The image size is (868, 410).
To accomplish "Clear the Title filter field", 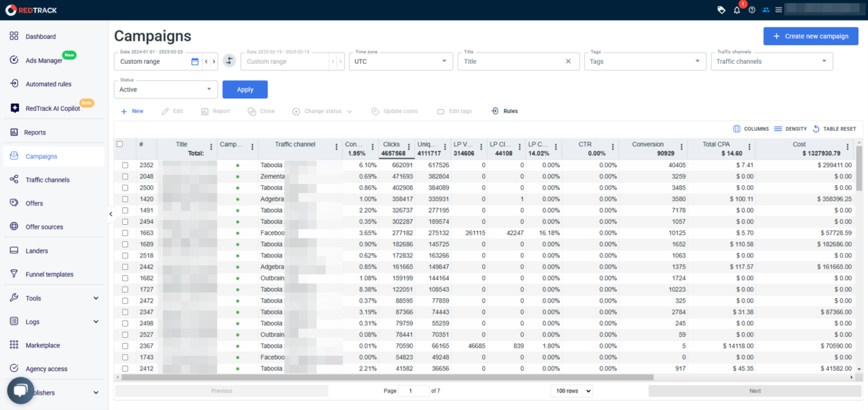I will click(x=568, y=62).
